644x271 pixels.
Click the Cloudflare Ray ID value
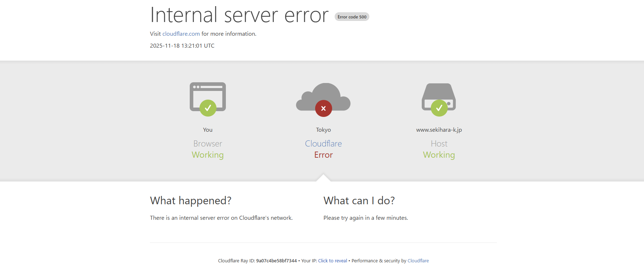[x=276, y=261]
